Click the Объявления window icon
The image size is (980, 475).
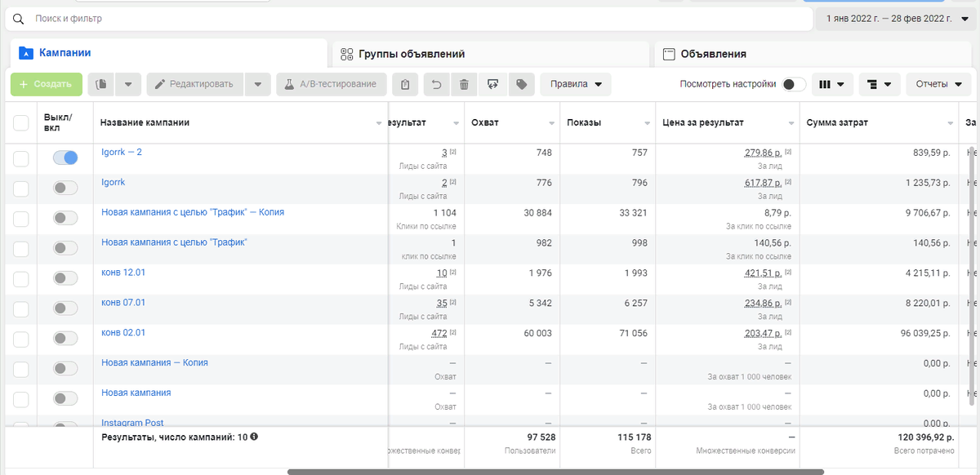[668, 54]
